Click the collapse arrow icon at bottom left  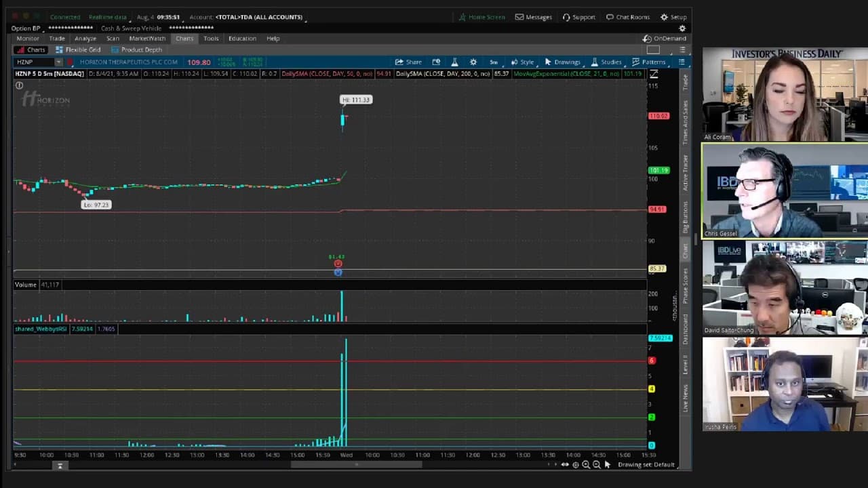60,466
